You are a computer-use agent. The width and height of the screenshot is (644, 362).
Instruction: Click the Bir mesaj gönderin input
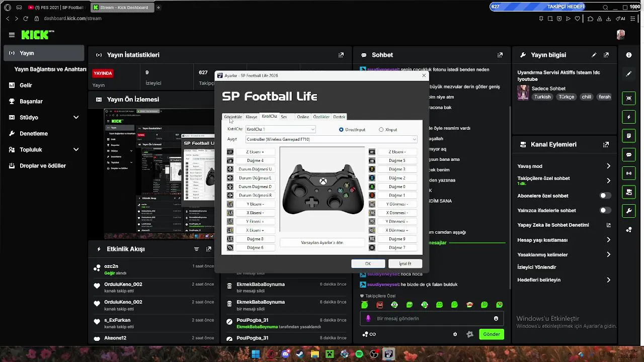[432, 318]
